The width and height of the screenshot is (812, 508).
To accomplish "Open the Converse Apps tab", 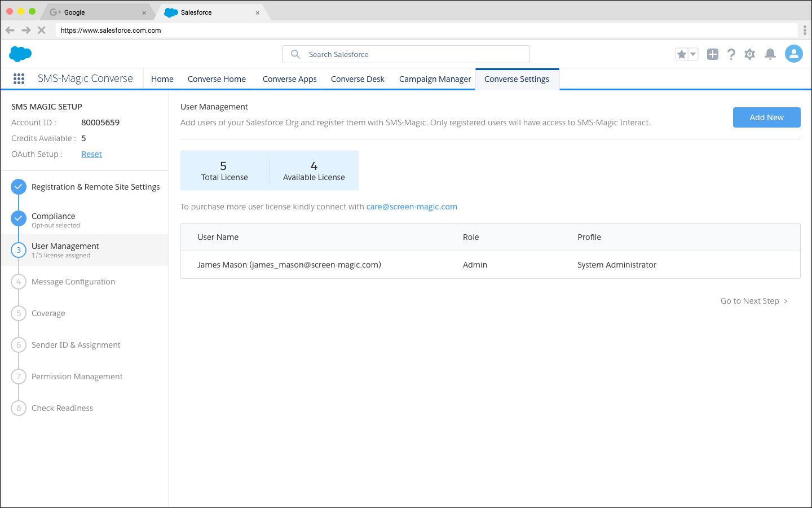I will pyautogui.click(x=289, y=79).
